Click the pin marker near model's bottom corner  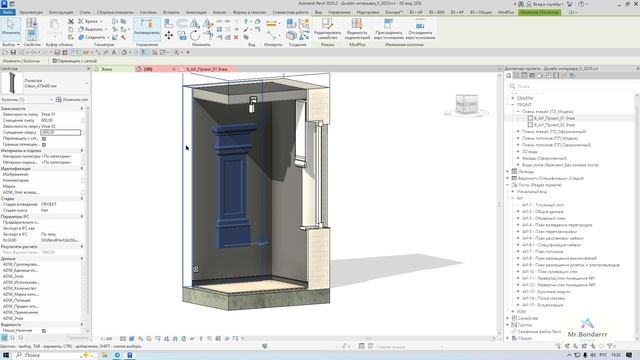tap(196, 269)
